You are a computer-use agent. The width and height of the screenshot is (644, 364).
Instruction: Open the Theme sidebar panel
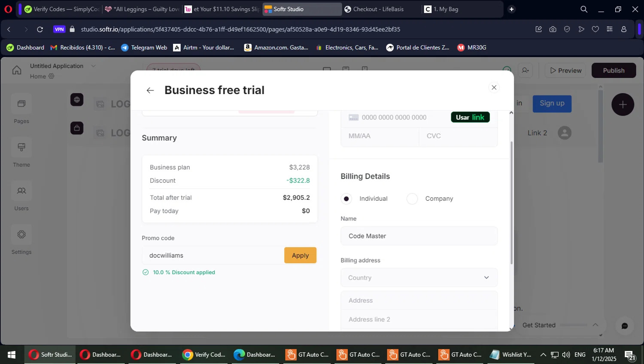(x=21, y=153)
